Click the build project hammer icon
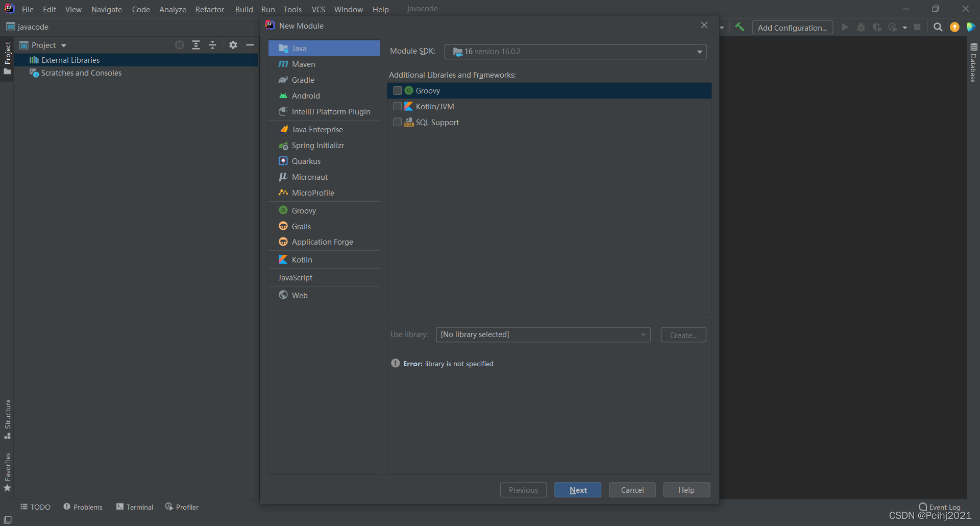980x526 pixels. click(740, 27)
